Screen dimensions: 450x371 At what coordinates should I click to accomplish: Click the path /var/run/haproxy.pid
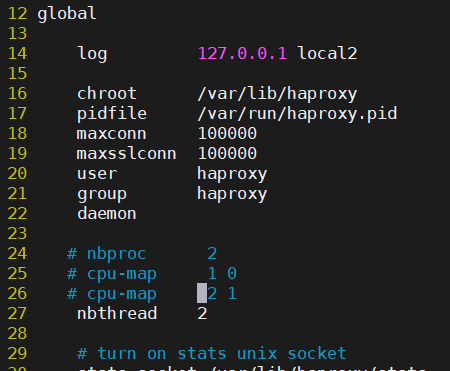coord(297,114)
